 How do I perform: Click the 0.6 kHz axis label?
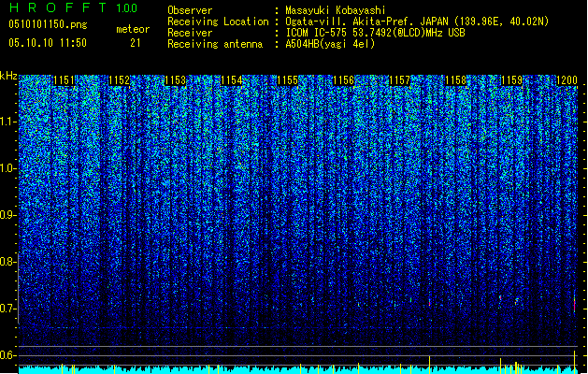[x=8, y=355]
